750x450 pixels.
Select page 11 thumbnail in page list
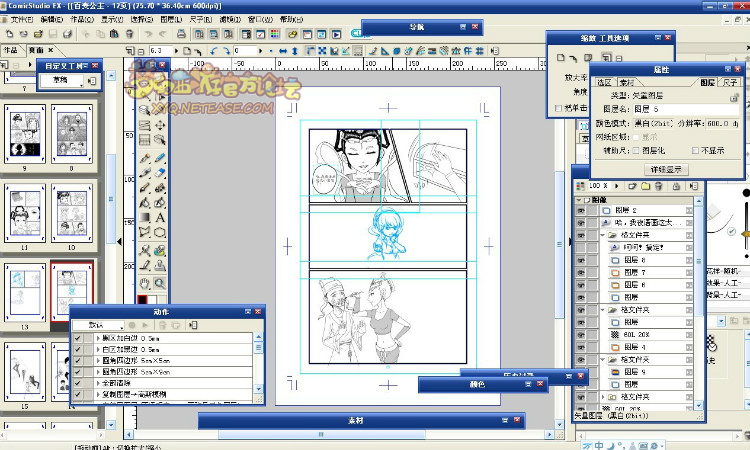point(25,213)
